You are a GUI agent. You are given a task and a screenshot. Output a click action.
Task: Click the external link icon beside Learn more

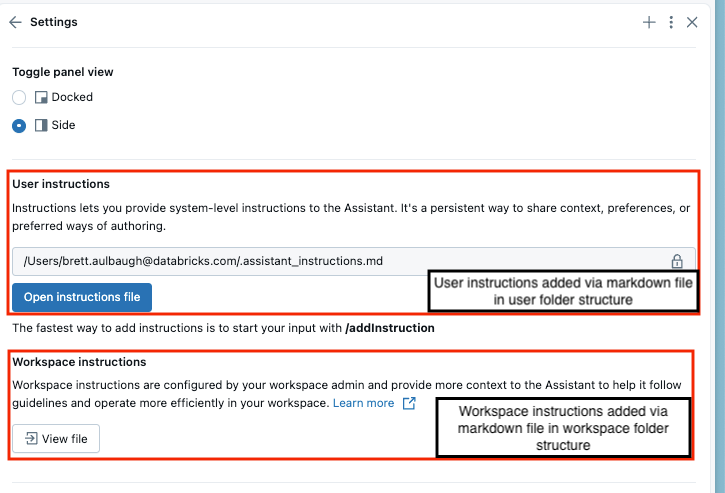coord(409,403)
